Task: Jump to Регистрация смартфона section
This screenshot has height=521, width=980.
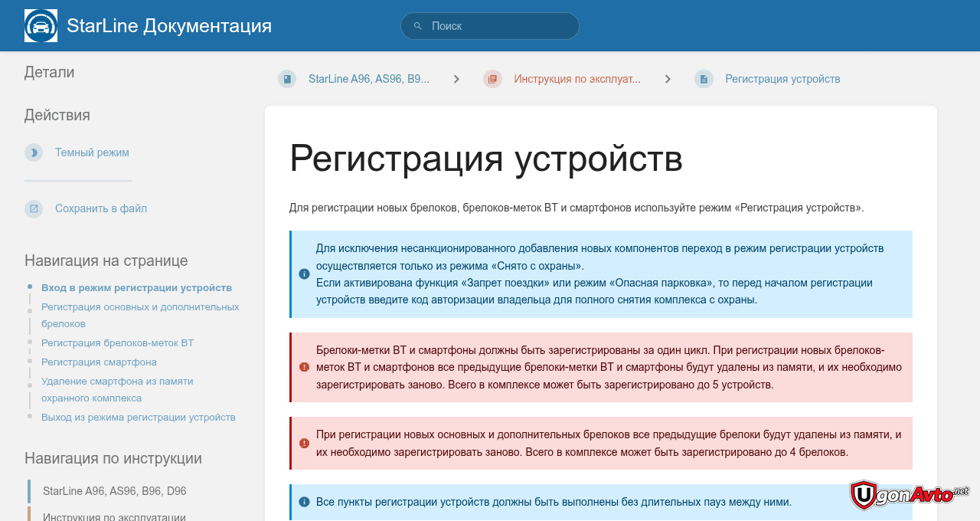Action: [x=99, y=362]
